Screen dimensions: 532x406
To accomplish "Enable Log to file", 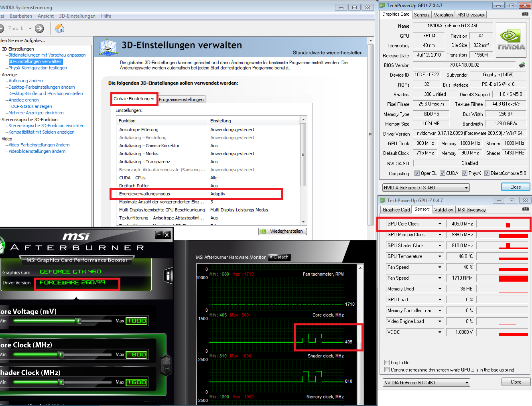I will (387, 363).
